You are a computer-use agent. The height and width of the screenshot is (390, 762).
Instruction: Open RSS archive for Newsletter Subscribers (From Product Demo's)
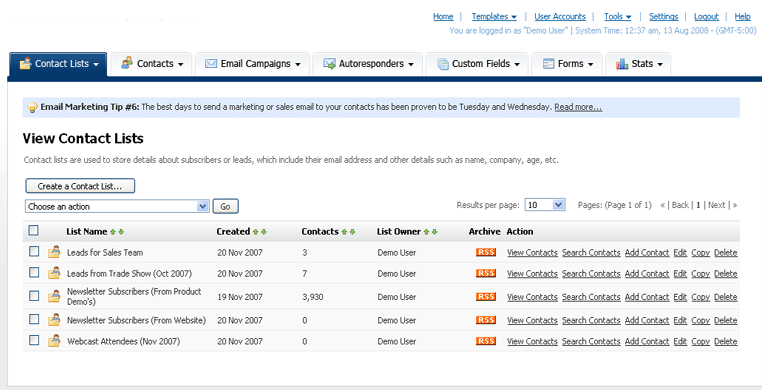point(485,296)
